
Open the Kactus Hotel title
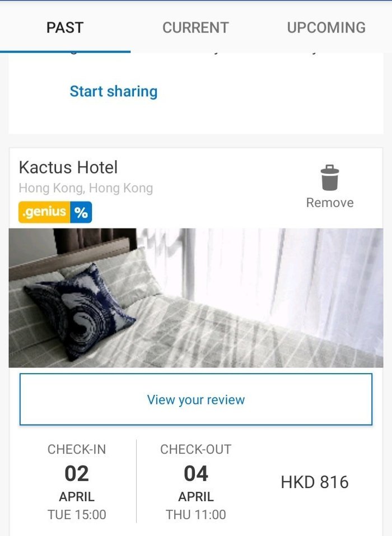pos(68,167)
